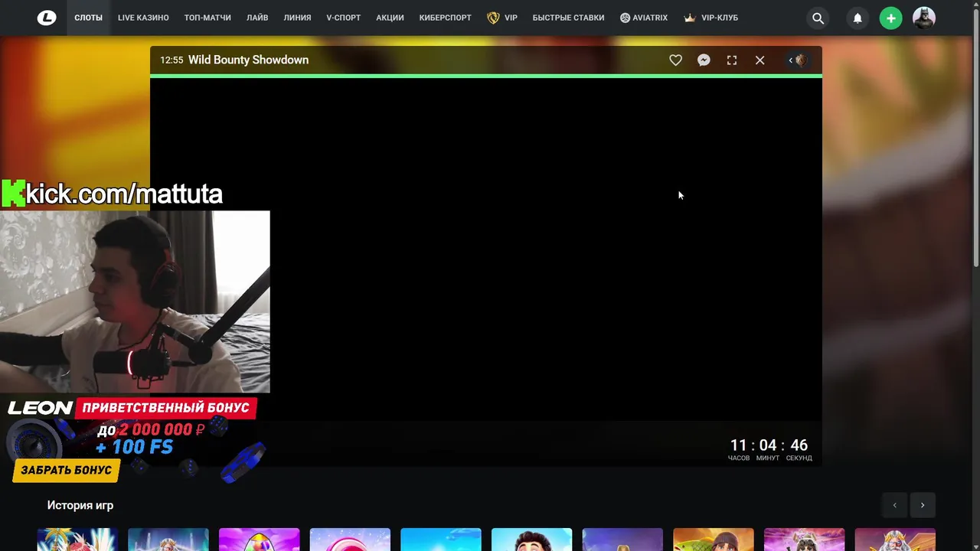Open ЛИНИЯ section
This screenshot has width=980, height=551.
point(297,18)
